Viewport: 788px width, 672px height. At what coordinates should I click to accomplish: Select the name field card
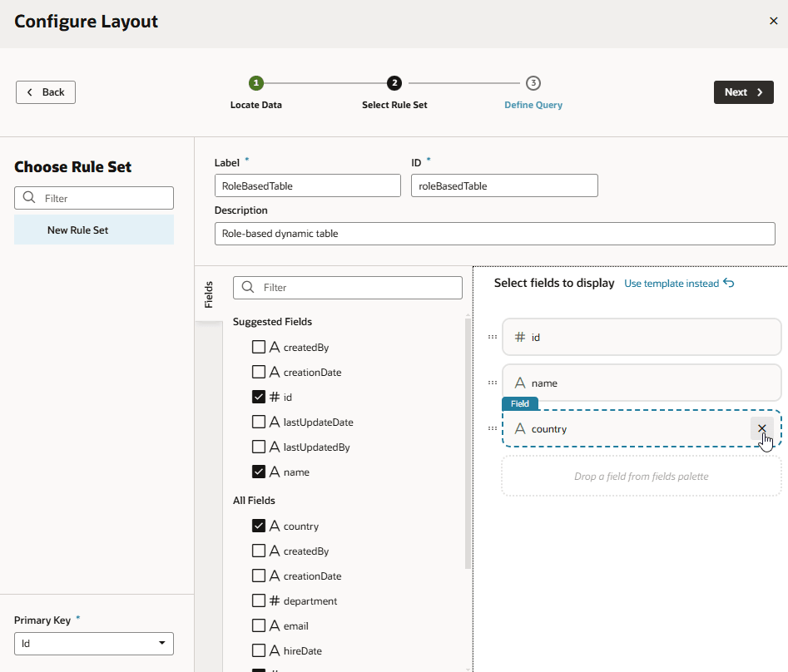[x=642, y=383]
